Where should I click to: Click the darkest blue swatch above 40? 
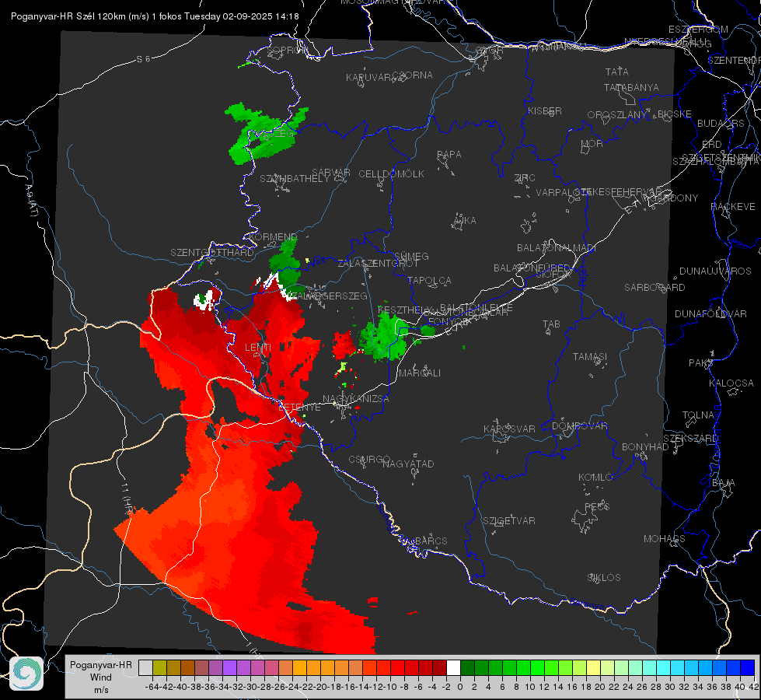748,667
